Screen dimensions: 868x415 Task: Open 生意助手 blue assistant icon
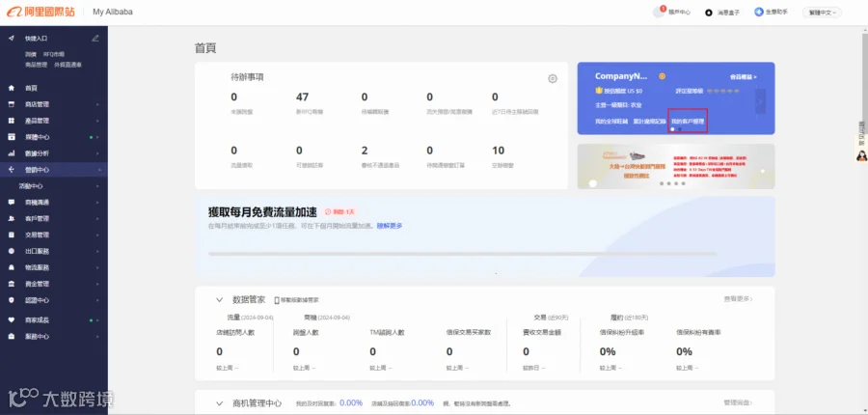759,12
